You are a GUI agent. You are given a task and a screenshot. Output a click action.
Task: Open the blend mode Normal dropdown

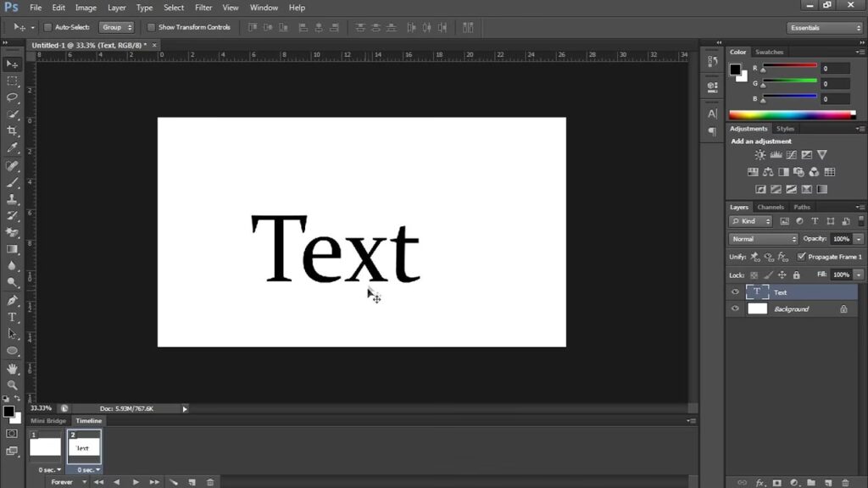coord(764,239)
